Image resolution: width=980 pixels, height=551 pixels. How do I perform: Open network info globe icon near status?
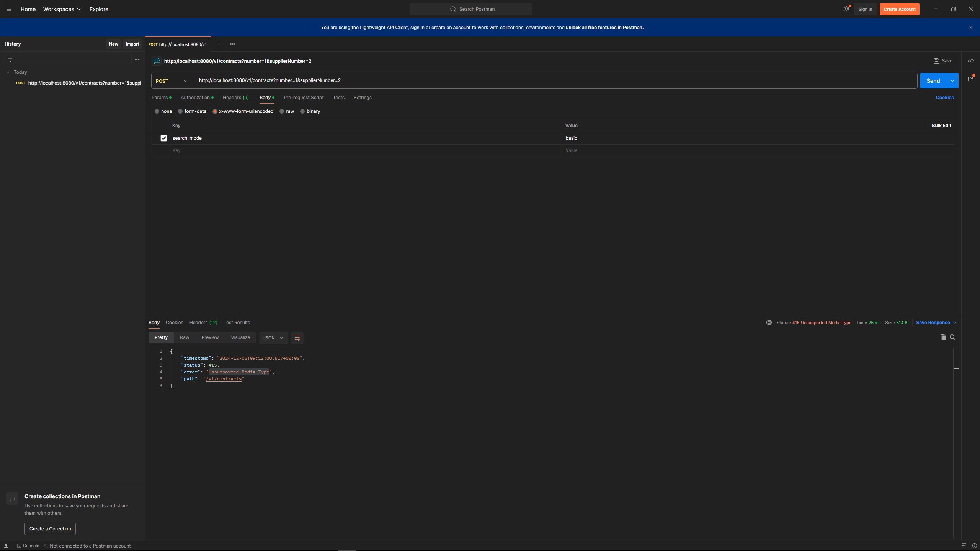(769, 323)
